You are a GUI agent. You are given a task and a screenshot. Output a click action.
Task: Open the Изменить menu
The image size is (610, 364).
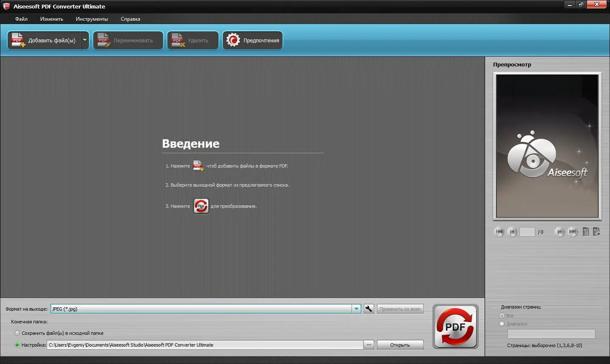(x=52, y=19)
